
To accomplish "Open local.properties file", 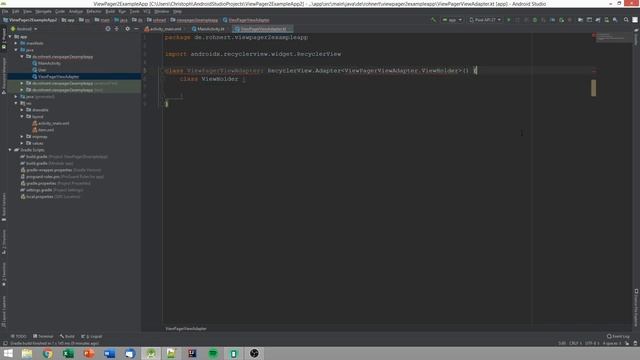I will (x=50, y=196).
